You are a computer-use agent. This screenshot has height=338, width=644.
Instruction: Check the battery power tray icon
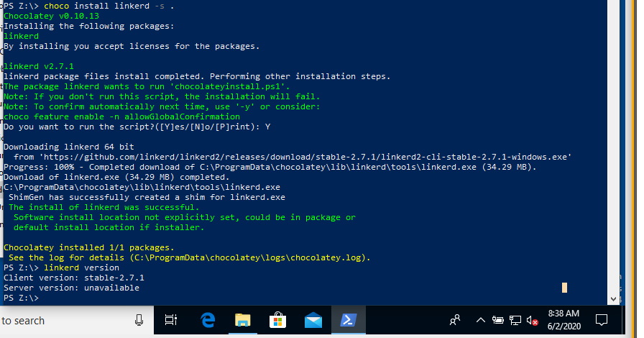(498, 320)
